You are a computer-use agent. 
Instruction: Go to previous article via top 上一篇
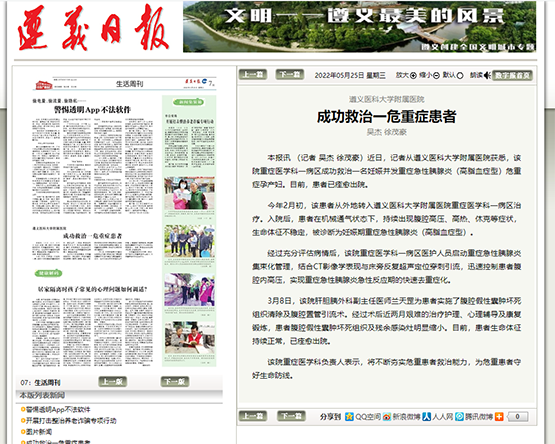[253, 74]
